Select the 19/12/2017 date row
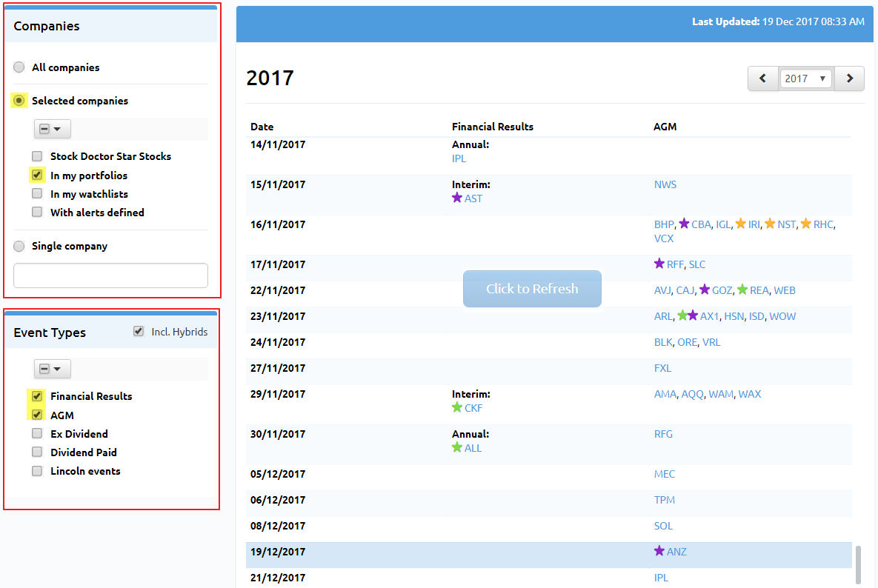Screen dimensions: 878x588 pos(549,555)
